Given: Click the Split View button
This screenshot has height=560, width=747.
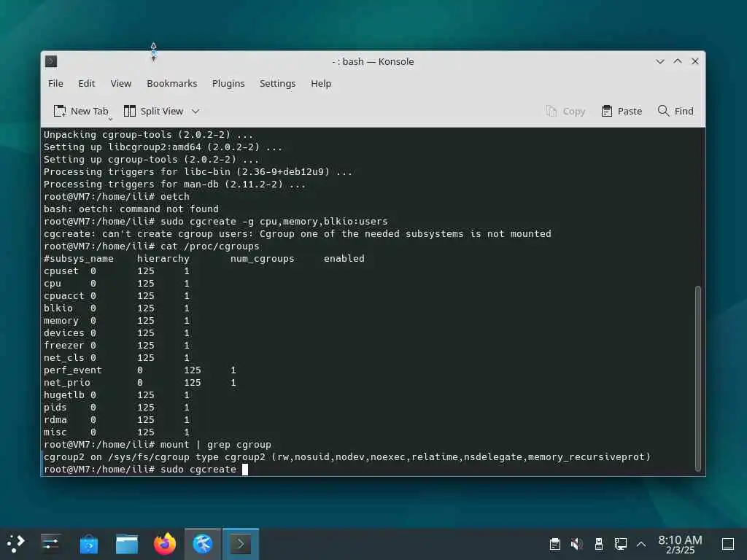Looking at the screenshot, I should click(153, 111).
